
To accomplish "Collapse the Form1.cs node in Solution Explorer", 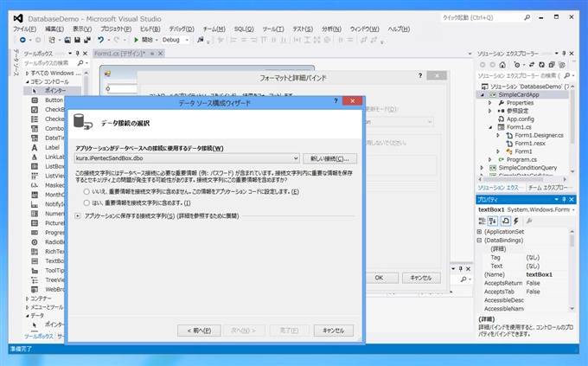I will pyautogui.click(x=490, y=127).
